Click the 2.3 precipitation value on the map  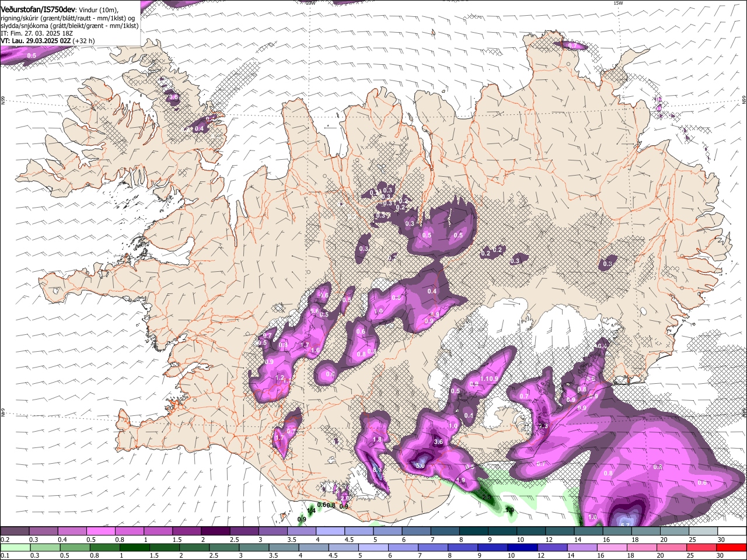coord(543,426)
